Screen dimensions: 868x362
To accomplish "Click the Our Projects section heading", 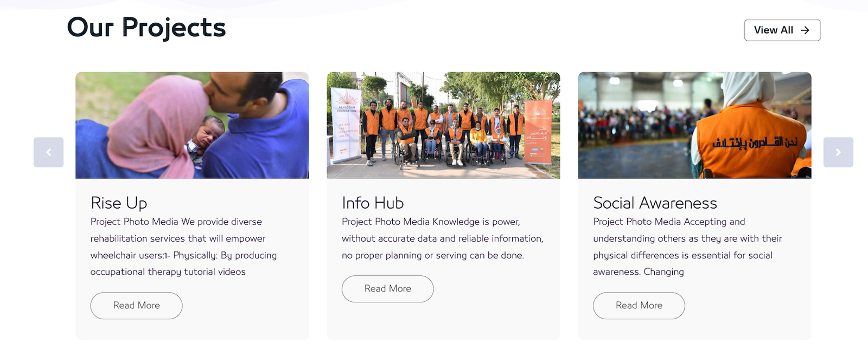I will pyautogui.click(x=146, y=28).
